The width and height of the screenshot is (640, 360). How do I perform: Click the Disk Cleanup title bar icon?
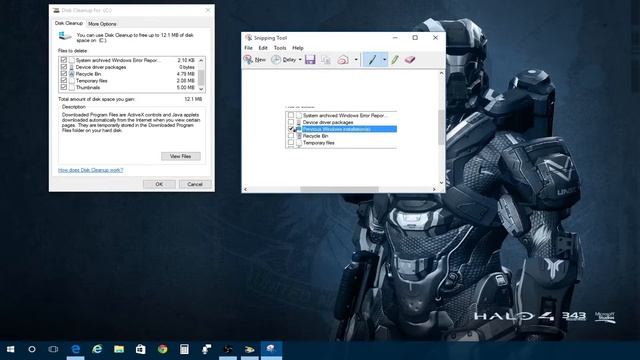pyautogui.click(x=56, y=10)
